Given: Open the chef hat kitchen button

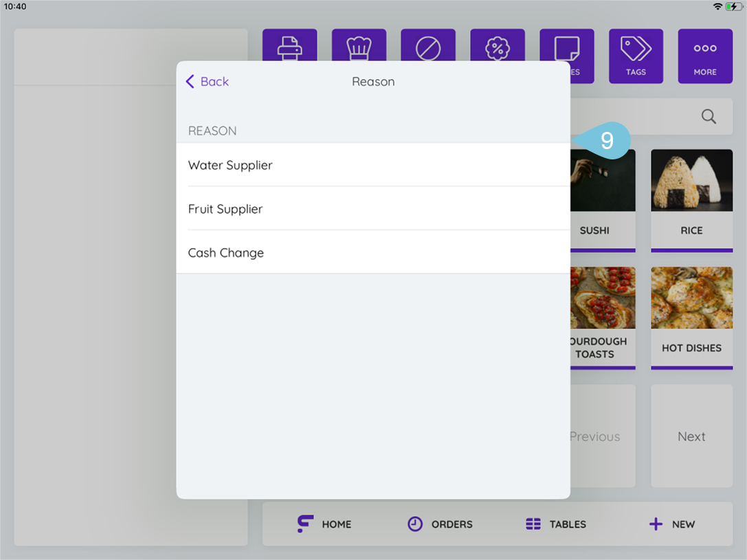Looking at the screenshot, I should tap(359, 46).
